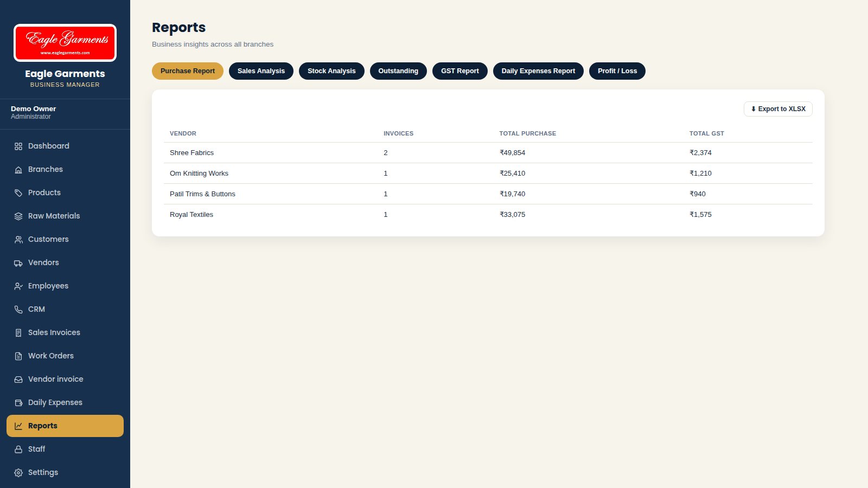Select the Shree Fabrics vendor row

(x=488, y=153)
